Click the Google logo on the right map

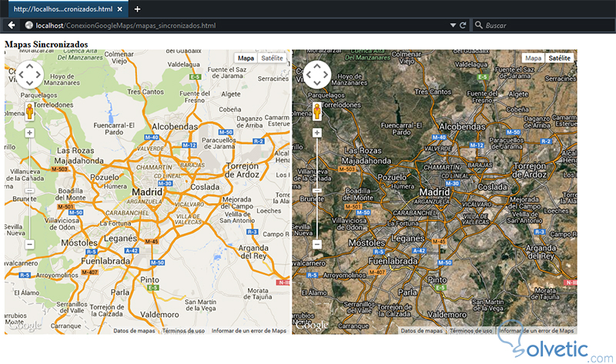click(312, 326)
